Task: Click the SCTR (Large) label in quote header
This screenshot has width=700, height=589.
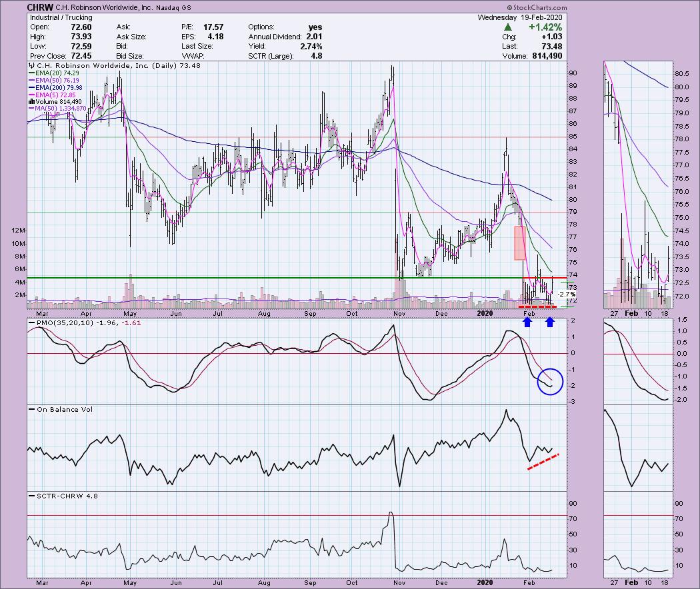Action: pos(271,56)
